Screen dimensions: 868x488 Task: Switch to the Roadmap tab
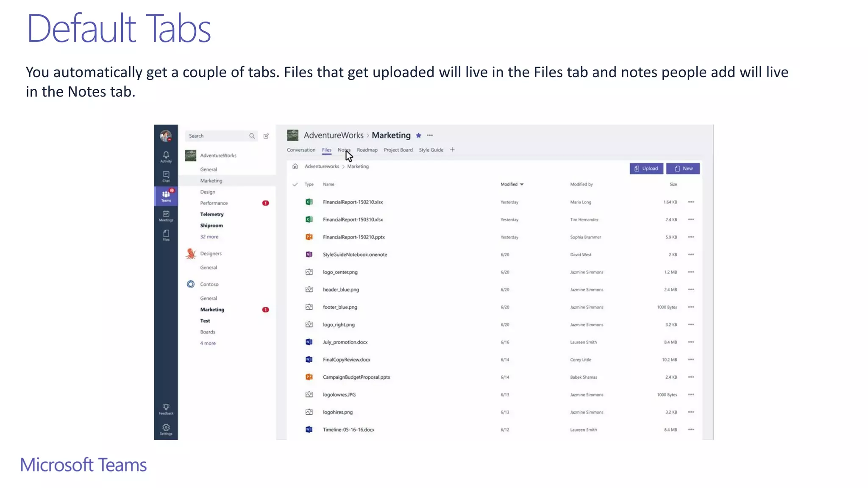pyautogui.click(x=367, y=150)
